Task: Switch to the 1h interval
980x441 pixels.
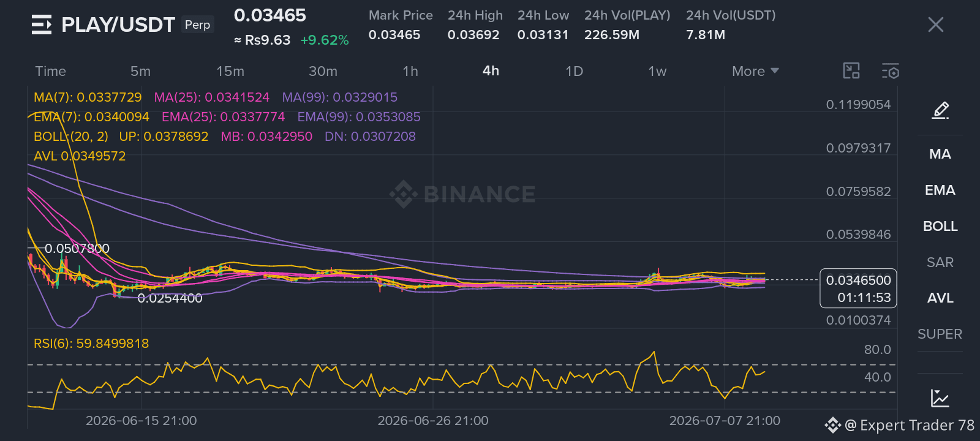Action: [410, 71]
